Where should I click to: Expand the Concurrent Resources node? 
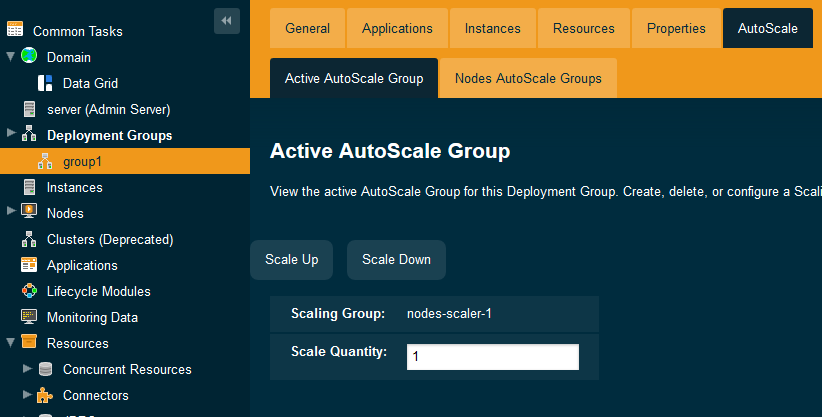pyautogui.click(x=27, y=369)
